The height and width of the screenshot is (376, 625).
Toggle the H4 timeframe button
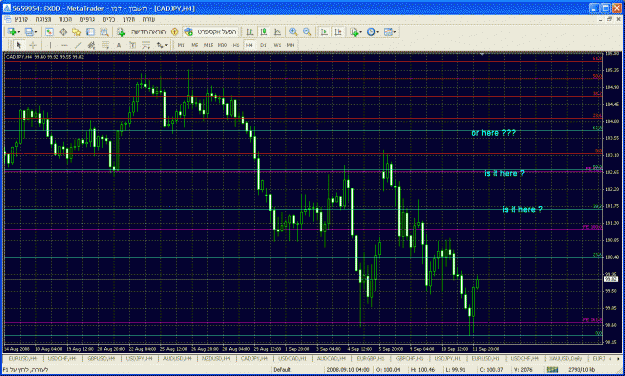coord(249,45)
